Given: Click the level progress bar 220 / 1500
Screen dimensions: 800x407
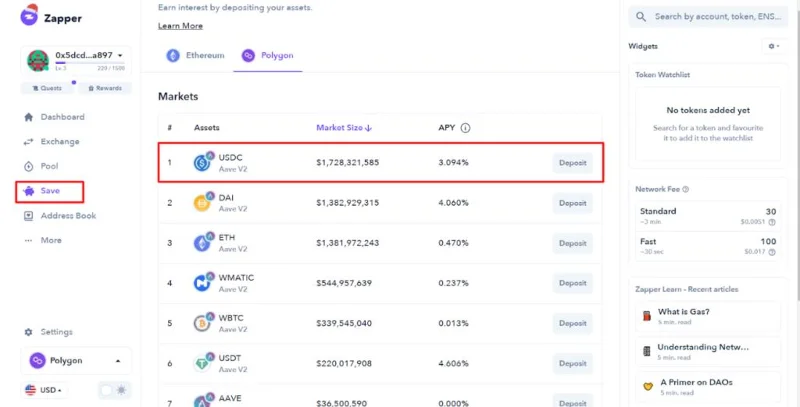Looking at the screenshot, I should (x=89, y=63).
